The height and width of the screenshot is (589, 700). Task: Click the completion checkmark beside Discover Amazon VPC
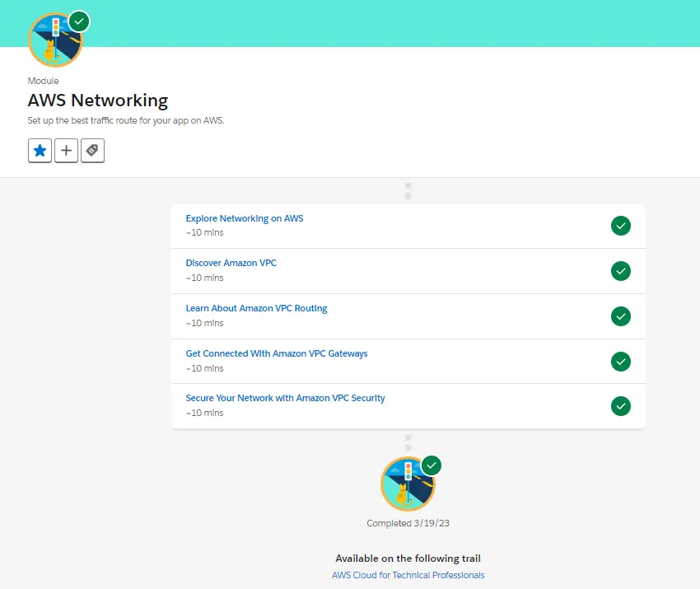(621, 270)
